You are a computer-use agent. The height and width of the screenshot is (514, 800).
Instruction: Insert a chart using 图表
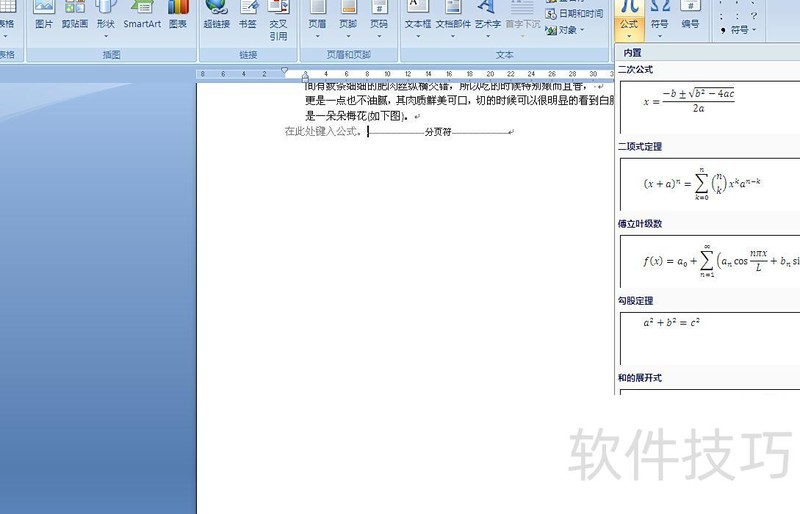tap(178, 15)
